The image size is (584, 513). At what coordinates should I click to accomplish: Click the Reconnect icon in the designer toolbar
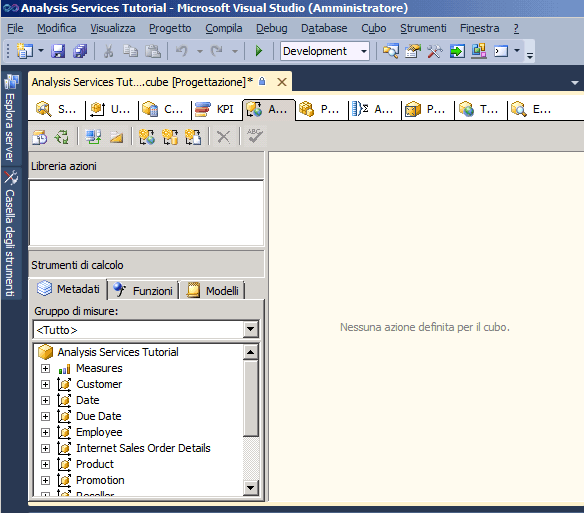coord(62,137)
